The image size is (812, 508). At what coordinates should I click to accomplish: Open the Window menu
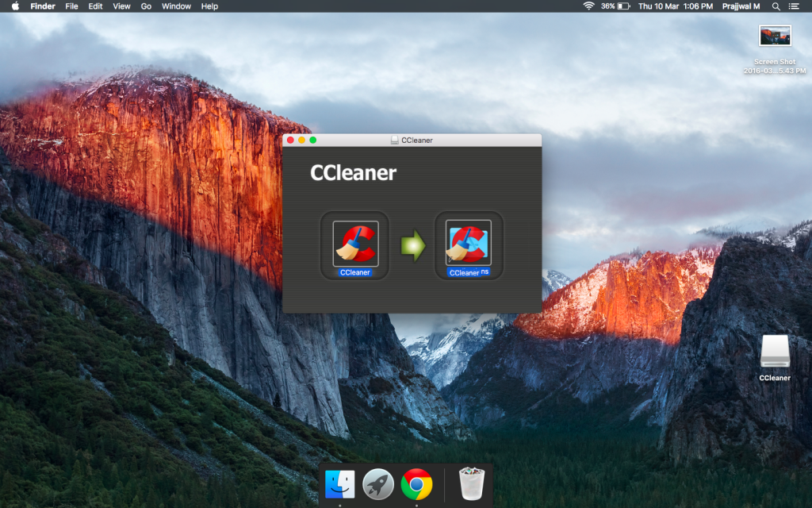pyautogui.click(x=176, y=6)
